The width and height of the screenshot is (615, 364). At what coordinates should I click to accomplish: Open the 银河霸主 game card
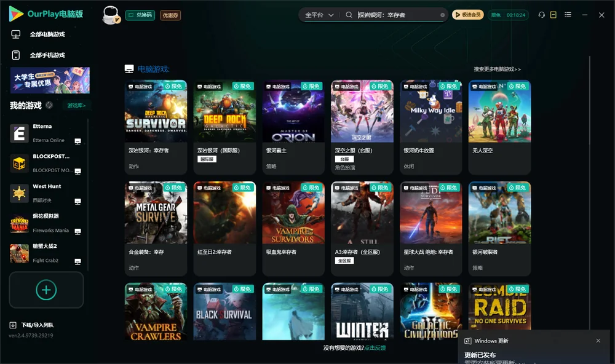[293, 127]
